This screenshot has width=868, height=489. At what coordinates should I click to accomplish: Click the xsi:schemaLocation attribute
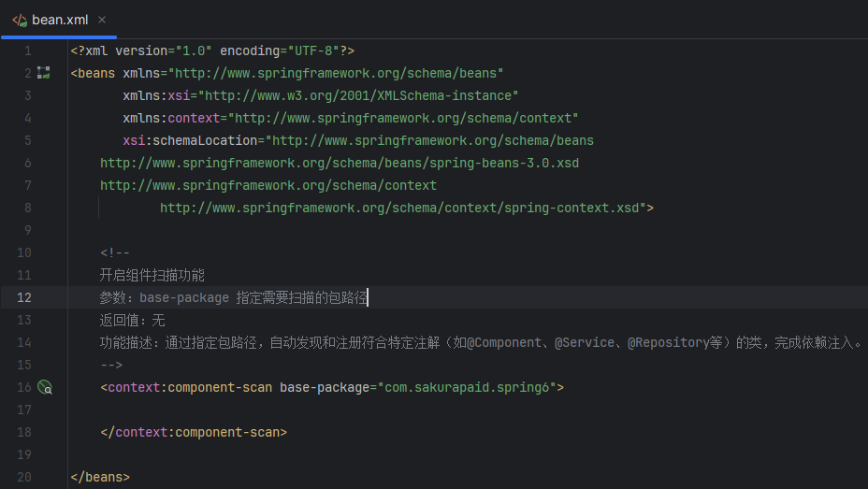190,140
